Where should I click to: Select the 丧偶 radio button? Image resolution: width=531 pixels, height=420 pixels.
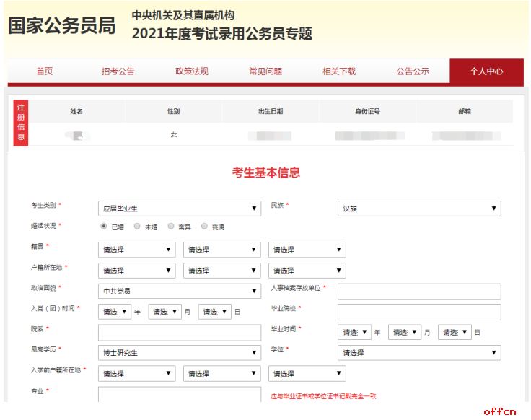tap(205, 226)
